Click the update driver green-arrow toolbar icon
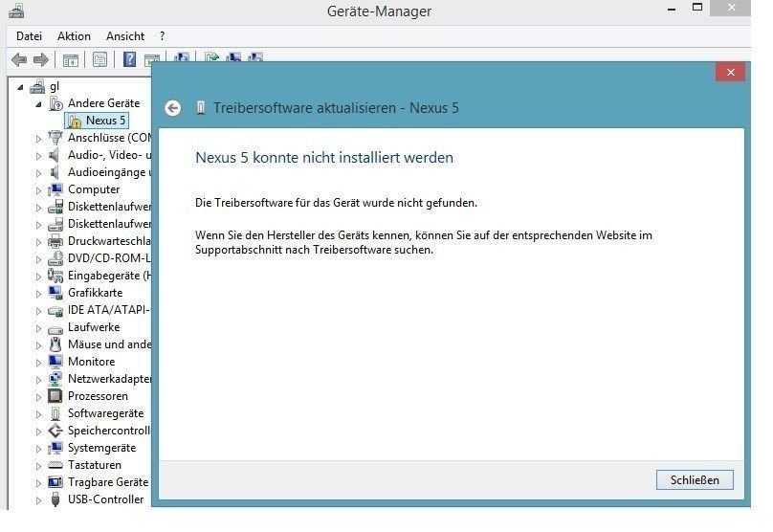This screenshot has height=532, width=773. (212, 57)
